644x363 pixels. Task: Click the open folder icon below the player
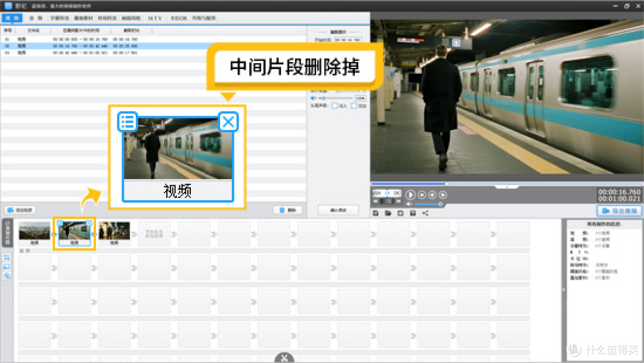coord(388,213)
